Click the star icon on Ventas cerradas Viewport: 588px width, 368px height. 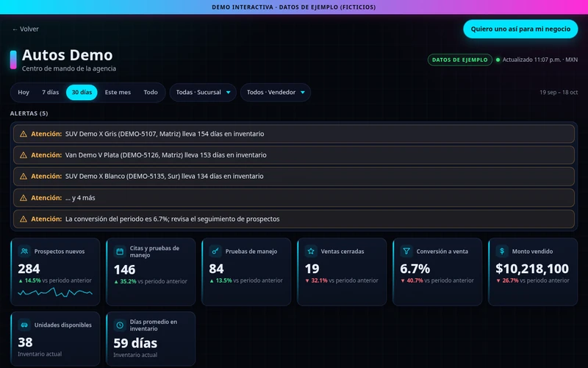point(311,251)
